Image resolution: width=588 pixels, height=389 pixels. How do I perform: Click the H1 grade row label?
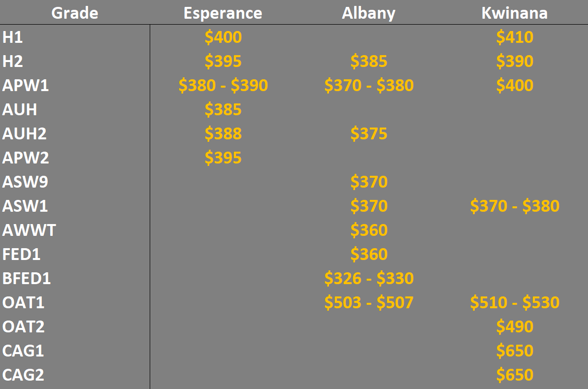[12, 37]
